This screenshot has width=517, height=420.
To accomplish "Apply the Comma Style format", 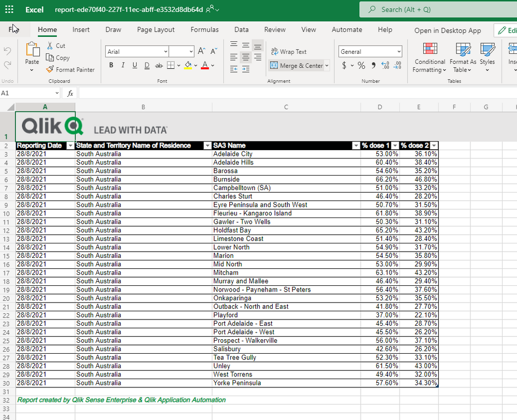I will [x=373, y=65].
